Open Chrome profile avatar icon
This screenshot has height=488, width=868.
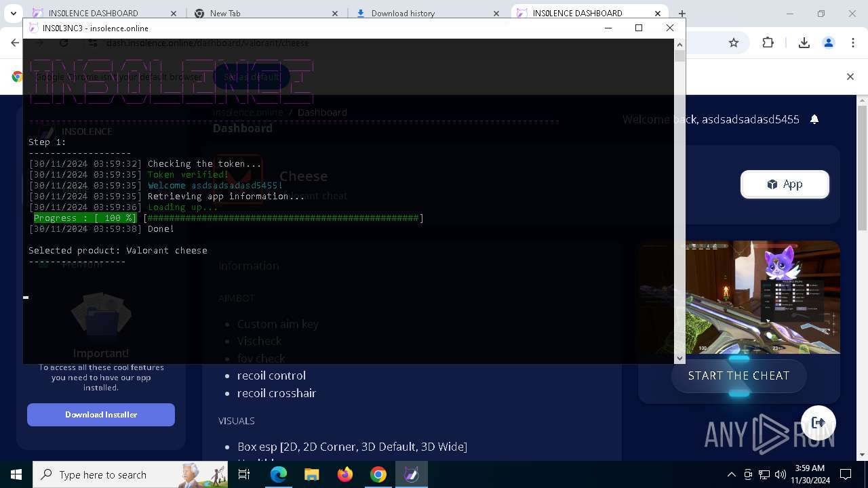829,43
